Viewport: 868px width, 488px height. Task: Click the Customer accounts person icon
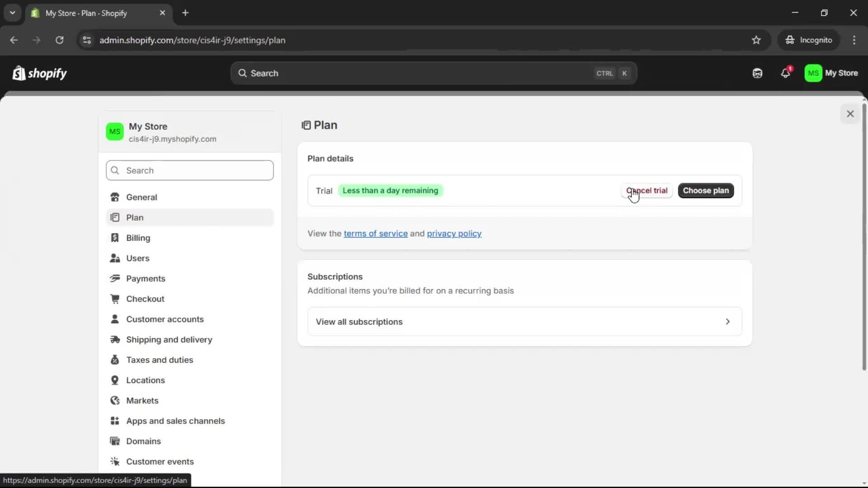pyautogui.click(x=115, y=319)
